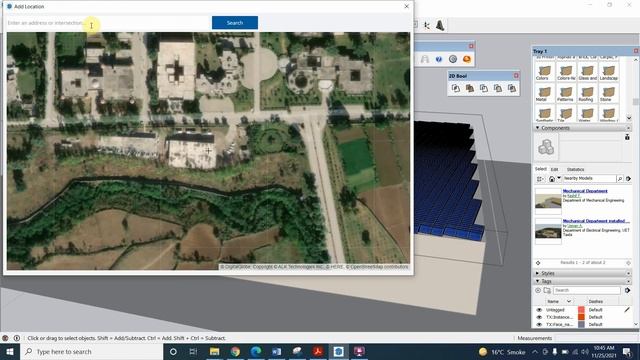The width and height of the screenshot is (640, 360).
Task: Open File Explorer from the taskbar
Action: (x=214, y=351)
